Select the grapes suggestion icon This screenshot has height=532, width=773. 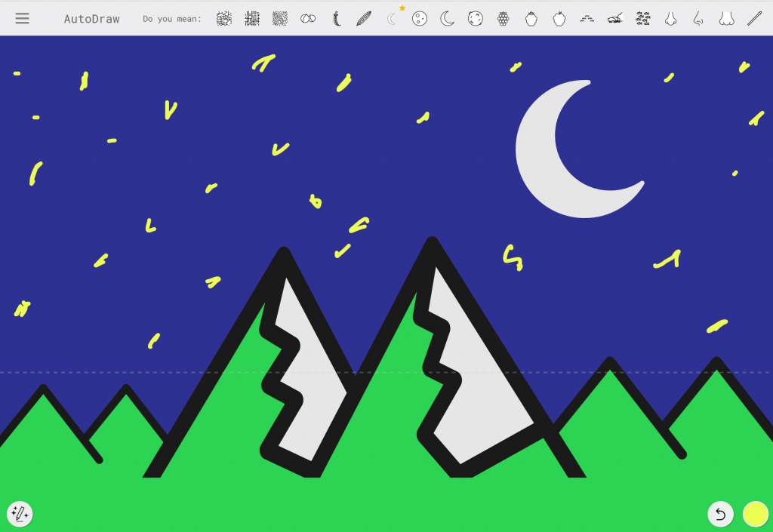click(503, 19)
